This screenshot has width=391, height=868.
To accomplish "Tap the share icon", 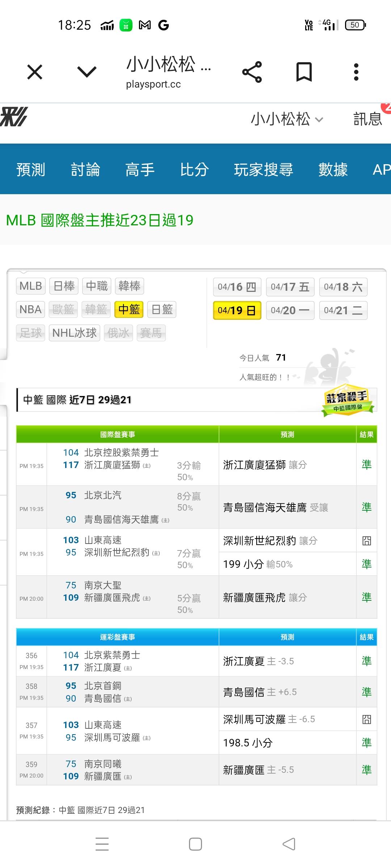I will pyautogui.click(x=252, y=72).
